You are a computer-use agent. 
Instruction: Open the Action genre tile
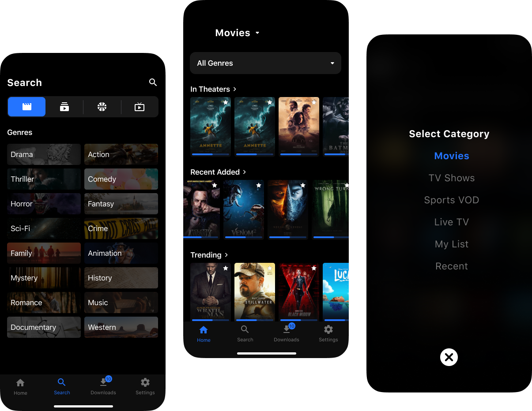(x=121, y=154)
